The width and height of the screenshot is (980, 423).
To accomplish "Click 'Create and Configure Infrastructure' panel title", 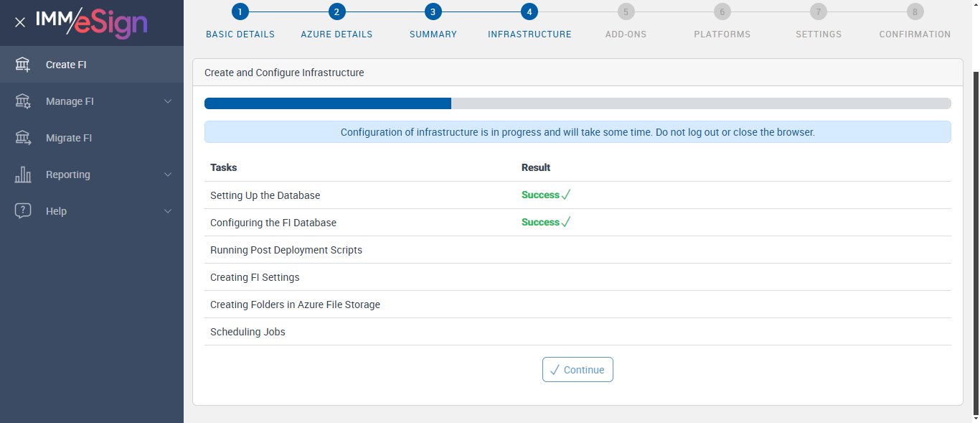I will click(x=284, y=73).
